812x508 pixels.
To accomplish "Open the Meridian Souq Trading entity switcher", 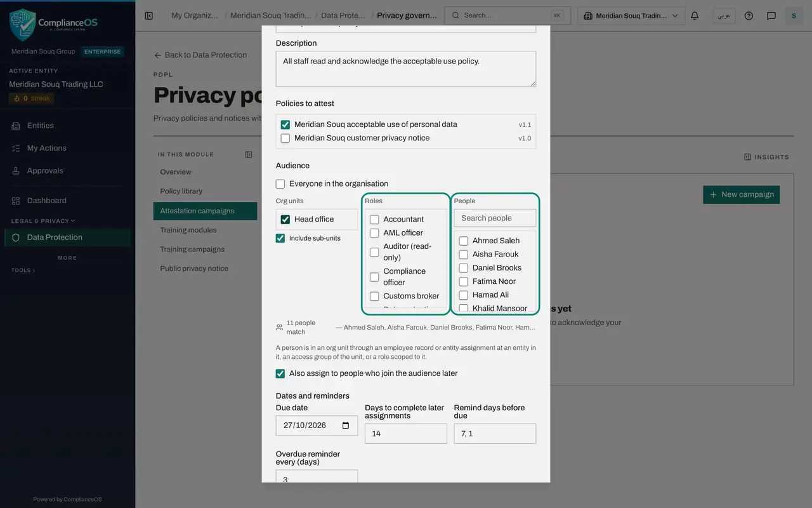I will [x=631, y=16].
